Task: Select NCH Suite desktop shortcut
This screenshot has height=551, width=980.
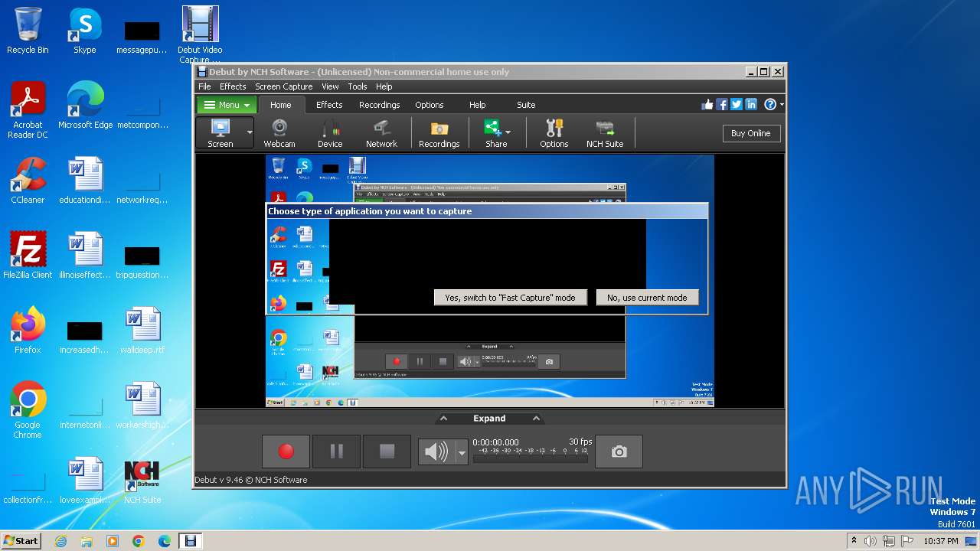Action: coord(142,481)
